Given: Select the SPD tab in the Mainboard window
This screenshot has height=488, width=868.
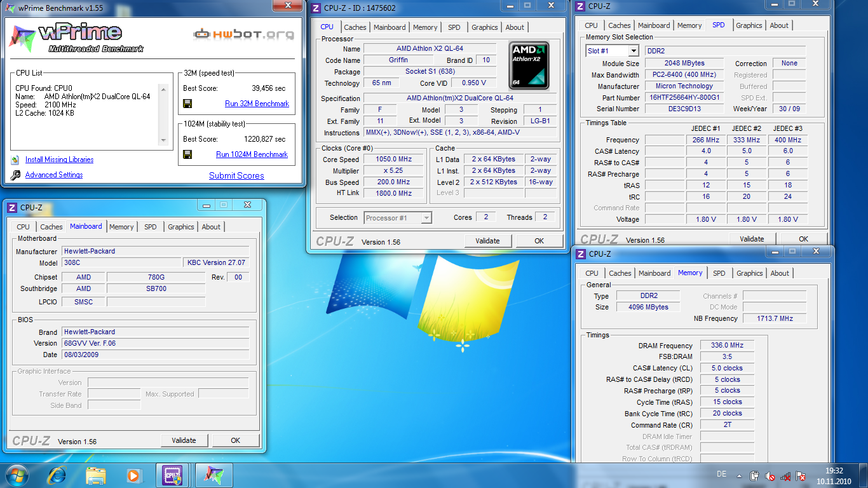Looking at the screenshot, I should 150,227.
